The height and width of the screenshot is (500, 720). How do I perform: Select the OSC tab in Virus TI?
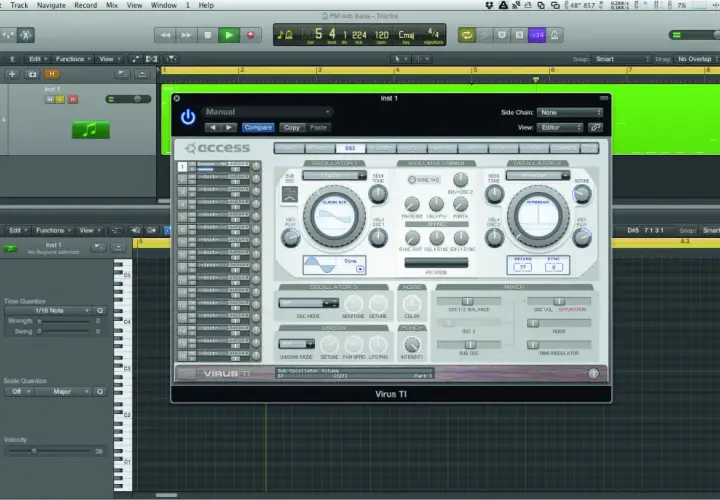(x=350, y=148)
